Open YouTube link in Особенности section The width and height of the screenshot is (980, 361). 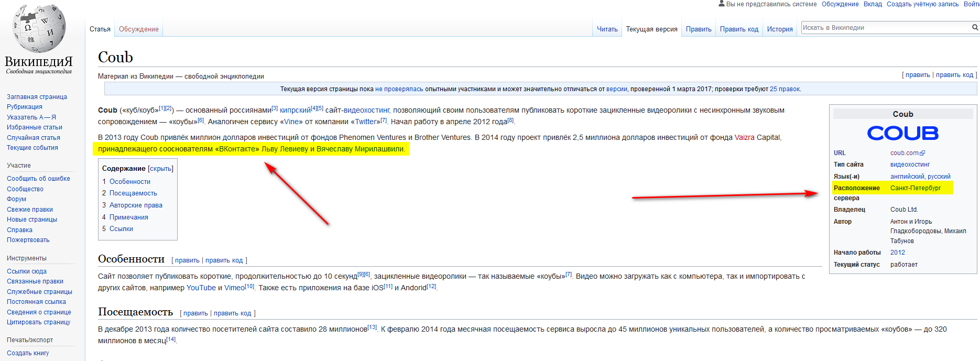[x=201, y=288]
